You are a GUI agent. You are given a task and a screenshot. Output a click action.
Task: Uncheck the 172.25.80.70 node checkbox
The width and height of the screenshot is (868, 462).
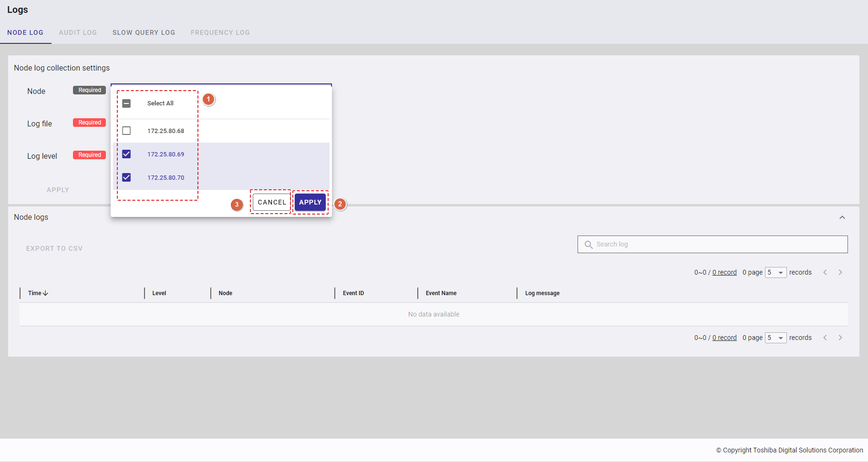[126, 177]
